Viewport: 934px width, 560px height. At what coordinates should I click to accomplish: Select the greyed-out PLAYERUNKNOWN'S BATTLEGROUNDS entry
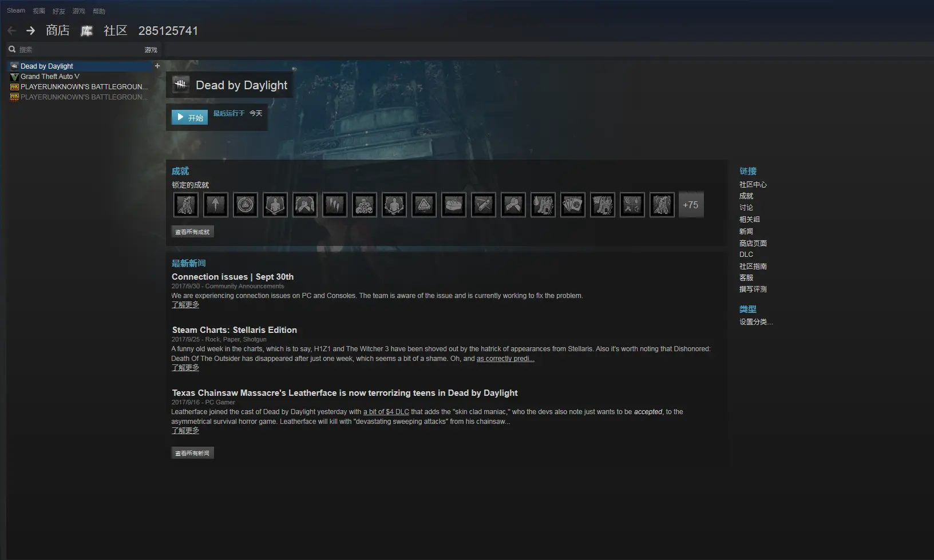click(x=80, y=97)
